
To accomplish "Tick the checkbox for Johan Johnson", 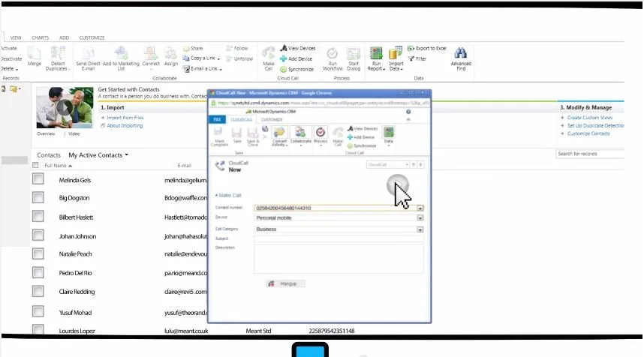I will point(38,235).
